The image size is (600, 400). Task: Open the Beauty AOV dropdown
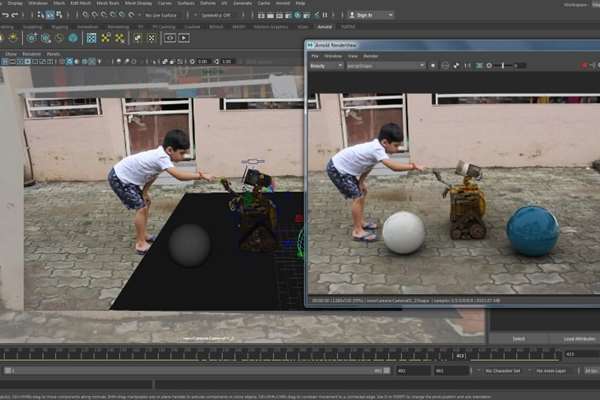(326, 65)
